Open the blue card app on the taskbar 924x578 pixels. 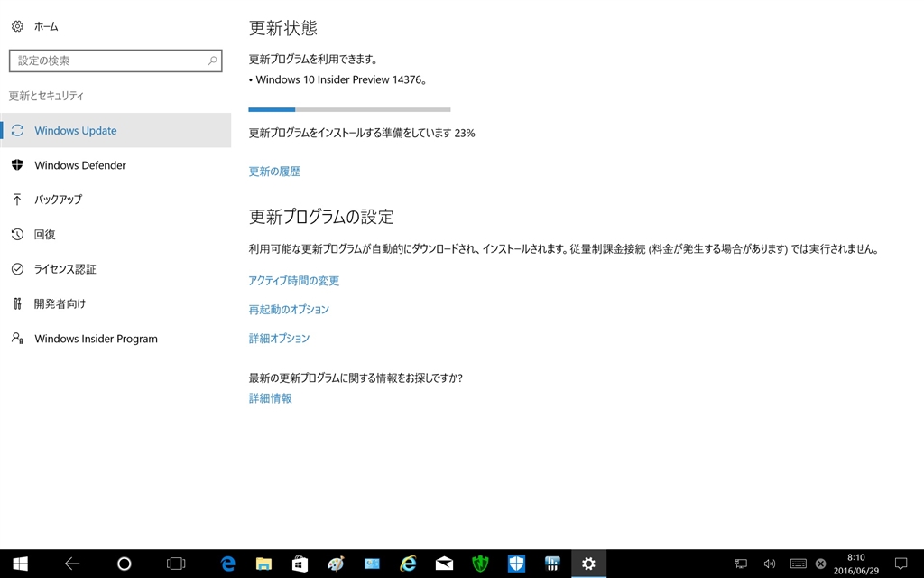click(x=372, y=564)
